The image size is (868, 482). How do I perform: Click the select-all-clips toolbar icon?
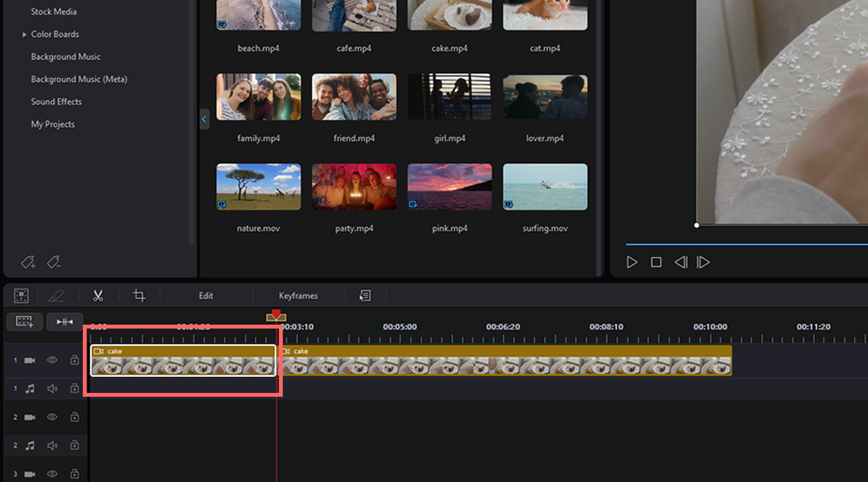(21, 296)
